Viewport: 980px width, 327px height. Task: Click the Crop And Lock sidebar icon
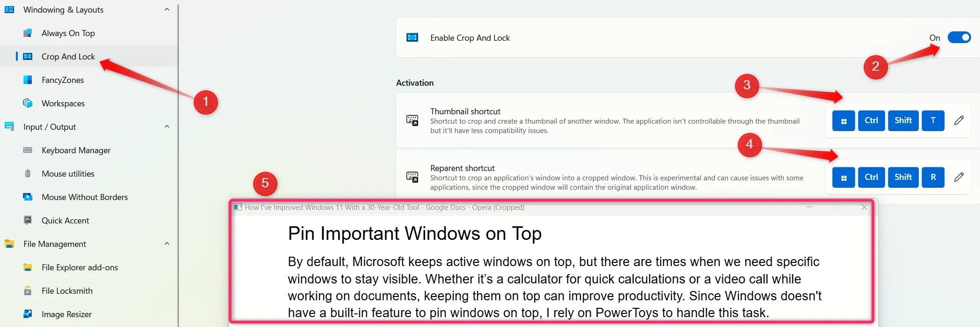(28, 56)
